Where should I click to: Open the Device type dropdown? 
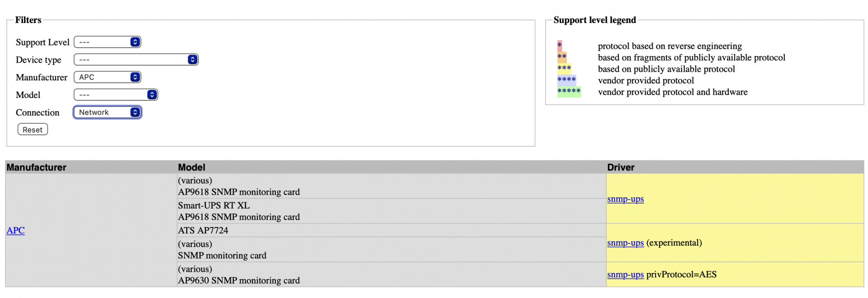click(136, 60)
